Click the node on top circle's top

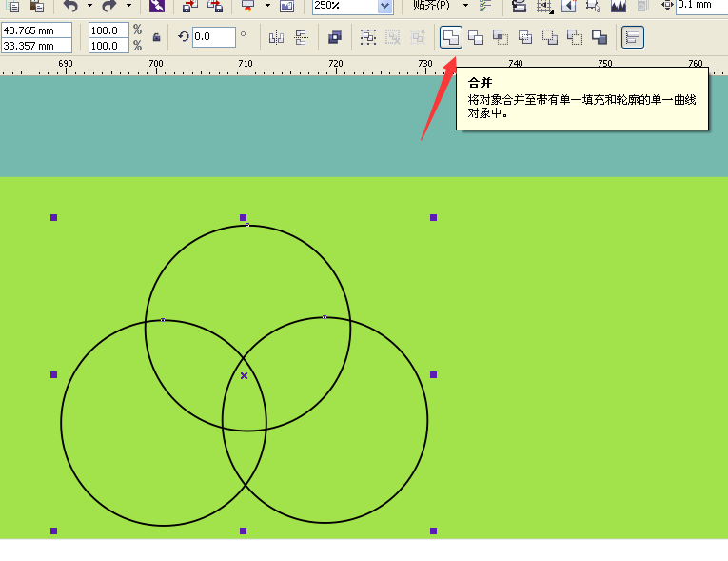click(x=247, y=225)
